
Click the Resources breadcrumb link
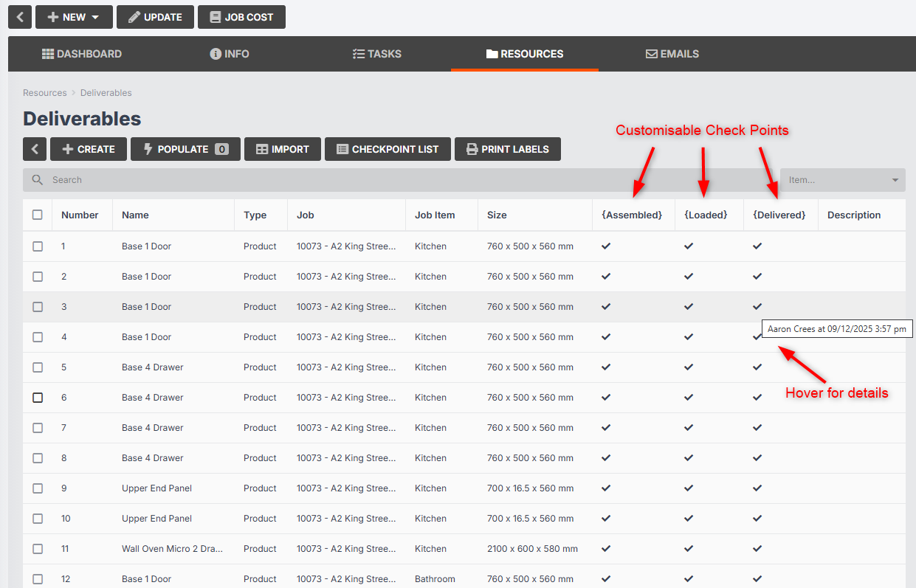point(45,93)
